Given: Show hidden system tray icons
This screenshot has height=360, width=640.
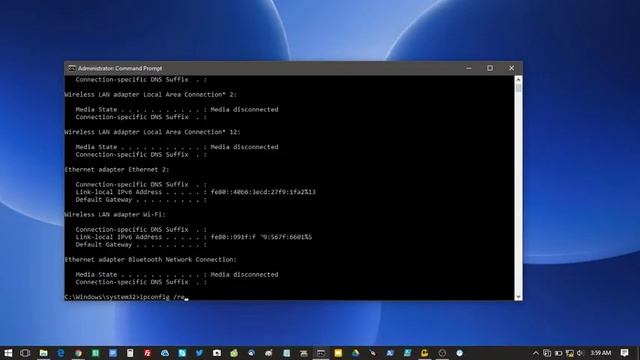Looking at the screenshot, I should [536, 353].
